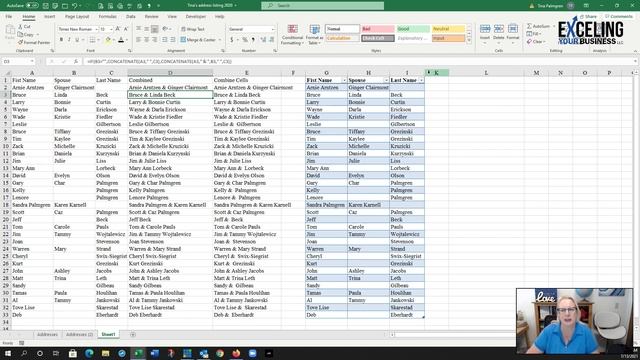
Task: Click the Orientation icon
Action: [165, 29]
